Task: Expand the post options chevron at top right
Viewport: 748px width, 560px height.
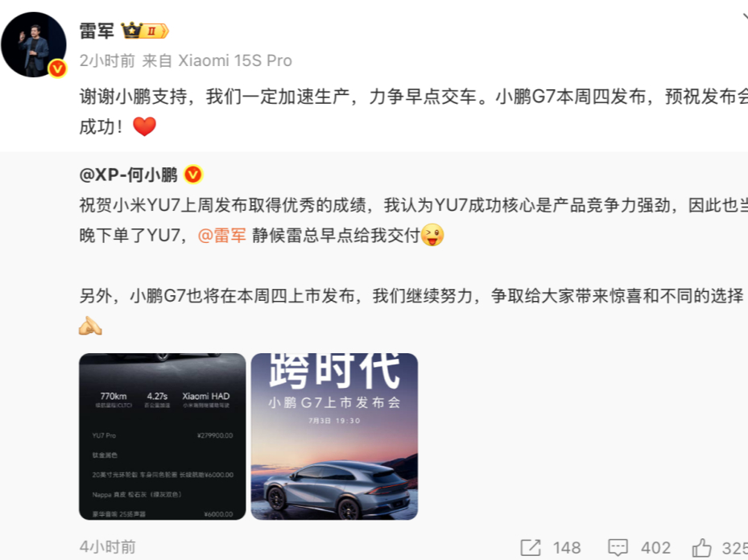Action: [x=745, y=18]
